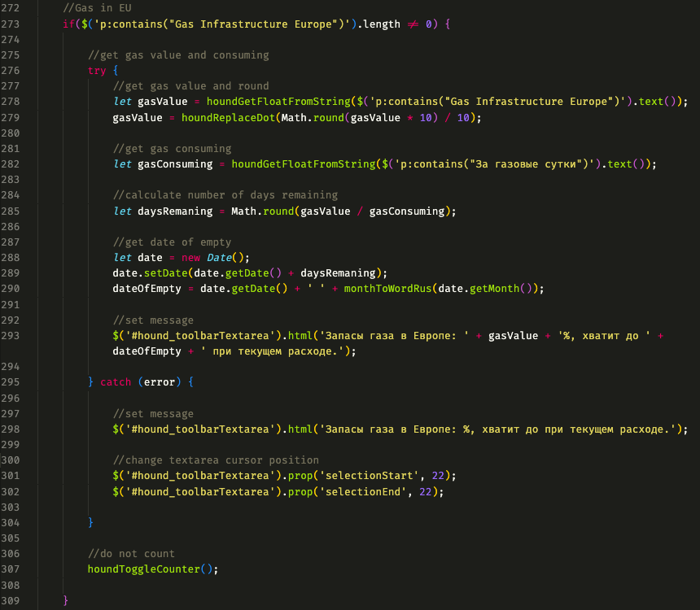Screen dimensions: 700x610
Task: Click 'dateOfEmpty' assignment on line 290
Action: click(x=147, y=289)
